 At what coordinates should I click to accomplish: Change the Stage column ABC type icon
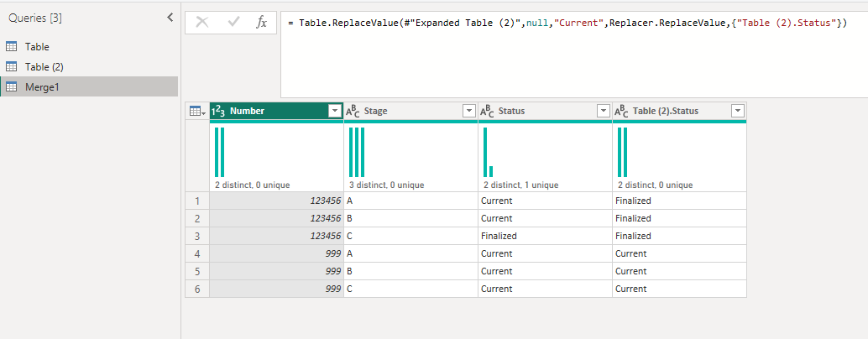353,111
